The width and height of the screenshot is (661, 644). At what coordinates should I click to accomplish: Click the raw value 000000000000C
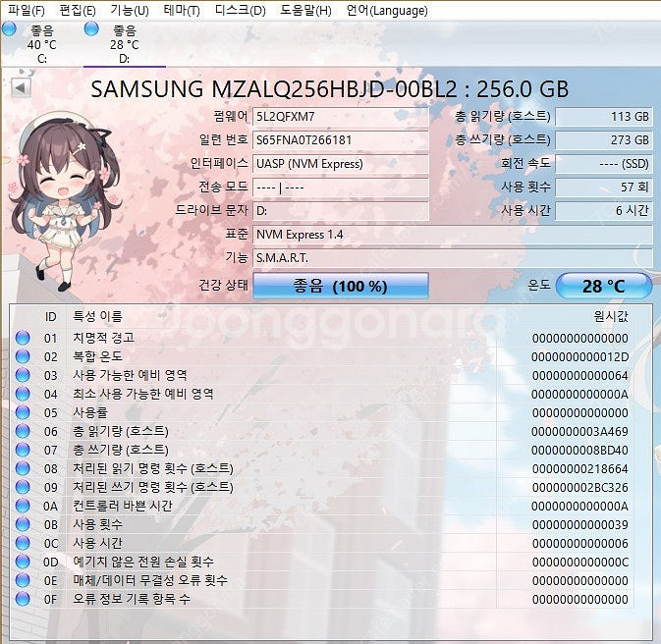[x=580, y=562]
